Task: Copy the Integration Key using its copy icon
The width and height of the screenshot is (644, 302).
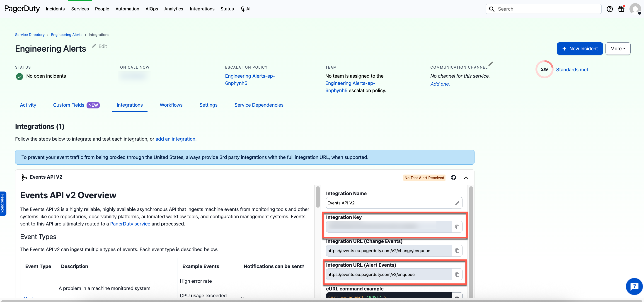Action: tap(458, 227)
